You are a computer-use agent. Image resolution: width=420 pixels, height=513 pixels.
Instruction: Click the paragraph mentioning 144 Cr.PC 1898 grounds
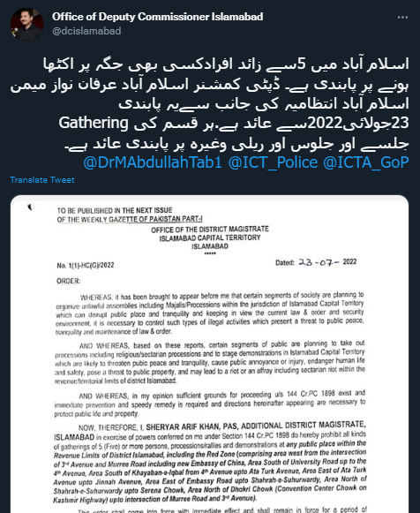[x=209, y=404]
